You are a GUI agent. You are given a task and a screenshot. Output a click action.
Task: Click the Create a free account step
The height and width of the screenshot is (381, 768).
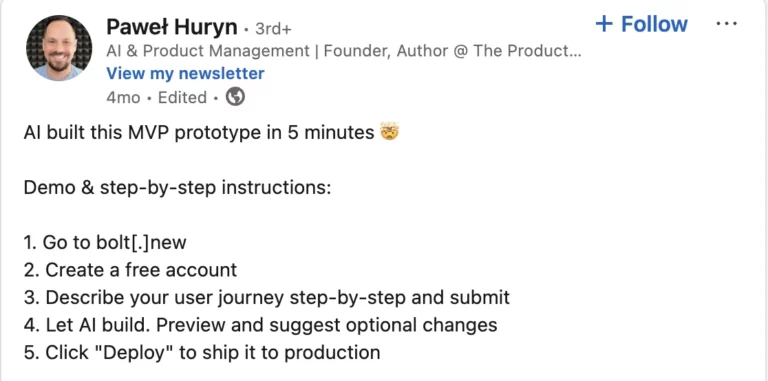coord(130,270)
